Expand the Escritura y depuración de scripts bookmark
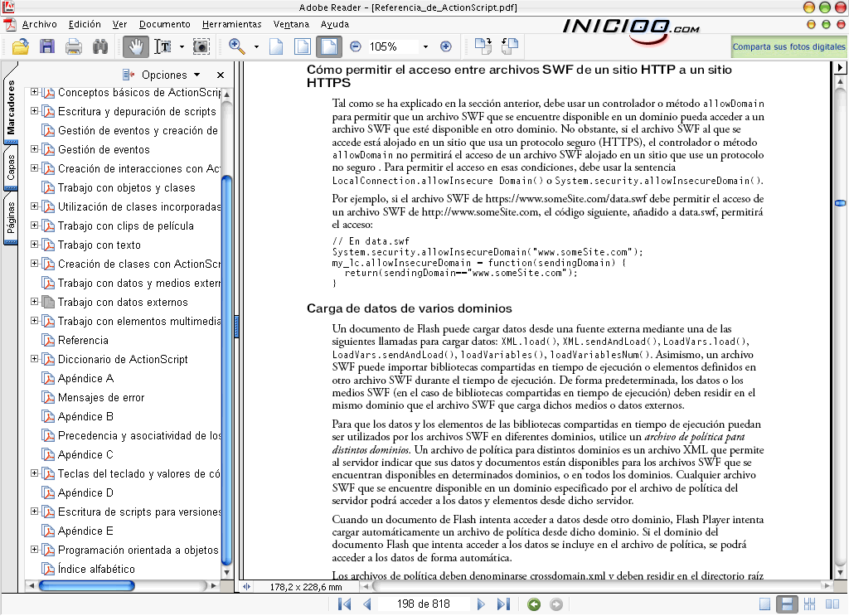This screenshot has width=849, height=616. click(34, 111)
